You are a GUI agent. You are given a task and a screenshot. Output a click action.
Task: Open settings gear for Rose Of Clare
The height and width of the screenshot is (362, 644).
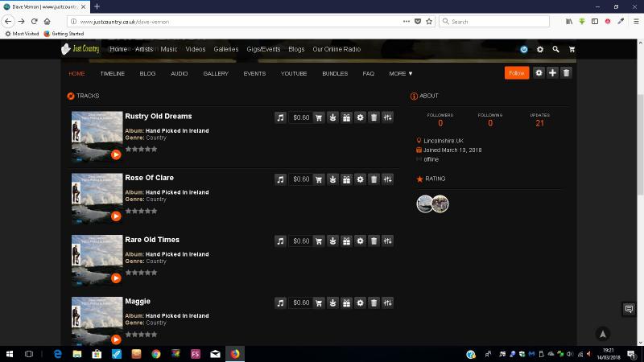(360, 179)
